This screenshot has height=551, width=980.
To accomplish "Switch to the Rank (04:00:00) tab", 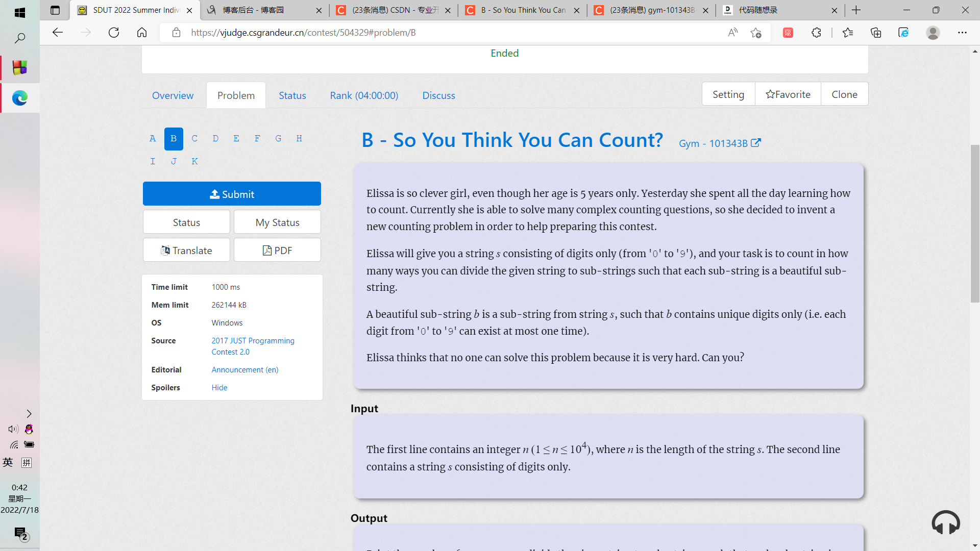I will (x=364, y=95).
